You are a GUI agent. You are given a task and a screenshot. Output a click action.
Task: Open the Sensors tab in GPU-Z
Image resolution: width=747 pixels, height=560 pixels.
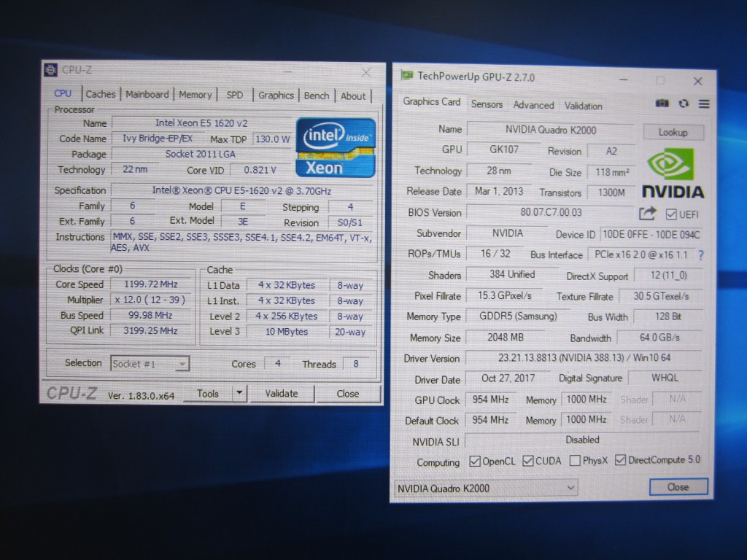tap(487, 104)
